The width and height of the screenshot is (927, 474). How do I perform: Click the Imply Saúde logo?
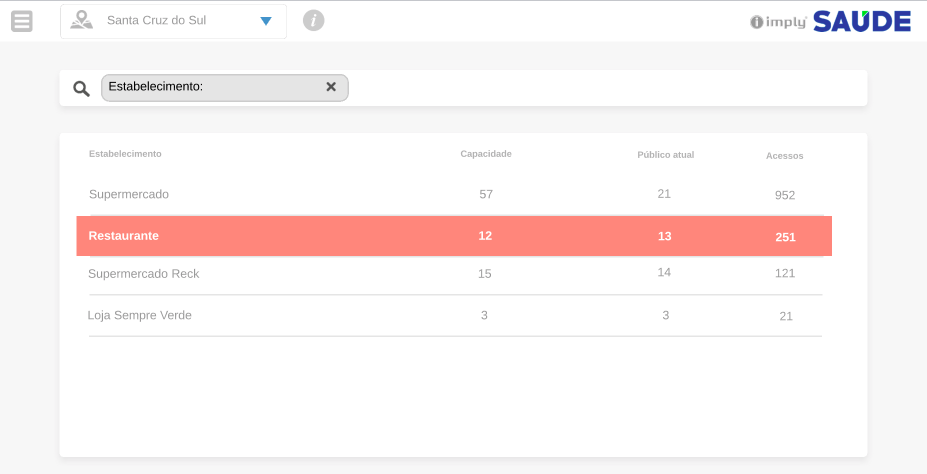830,21
